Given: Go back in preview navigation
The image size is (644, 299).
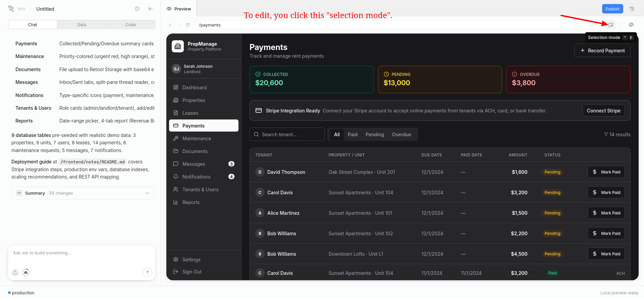Looking at the screenshot, I should 170,25.
